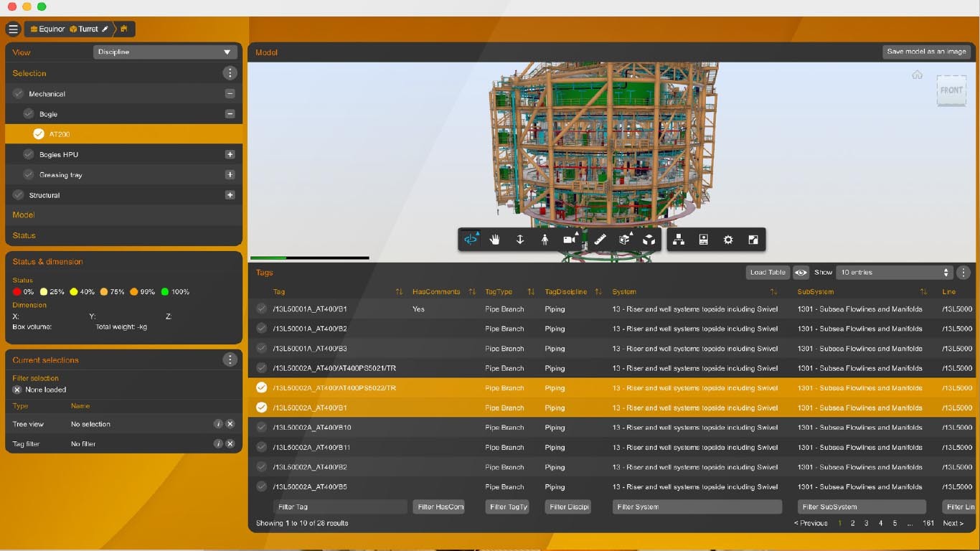The width and height of the screenshot is (980, 551).
Task: Toggle full screen viewer icon
Action: coord(753,240)
